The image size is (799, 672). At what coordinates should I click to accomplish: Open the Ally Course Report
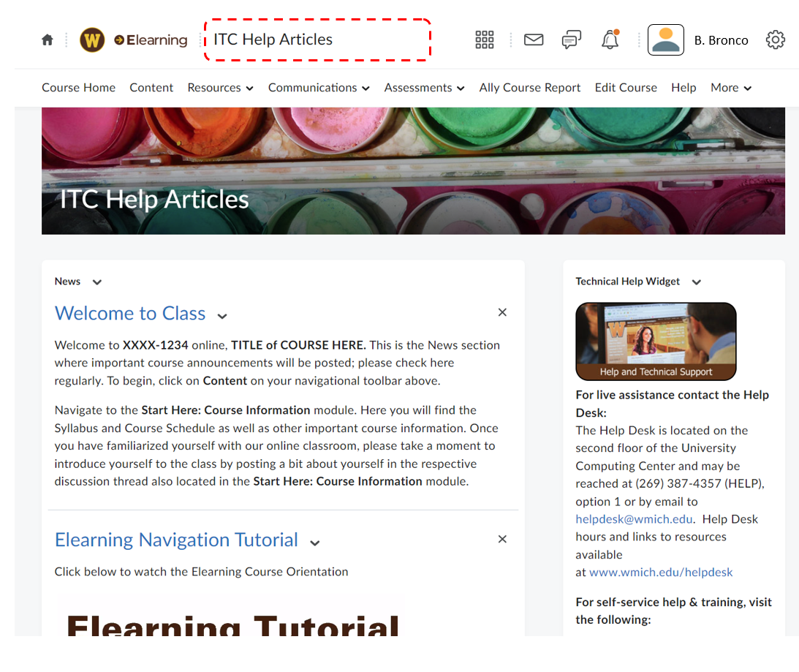click(530, 88)
